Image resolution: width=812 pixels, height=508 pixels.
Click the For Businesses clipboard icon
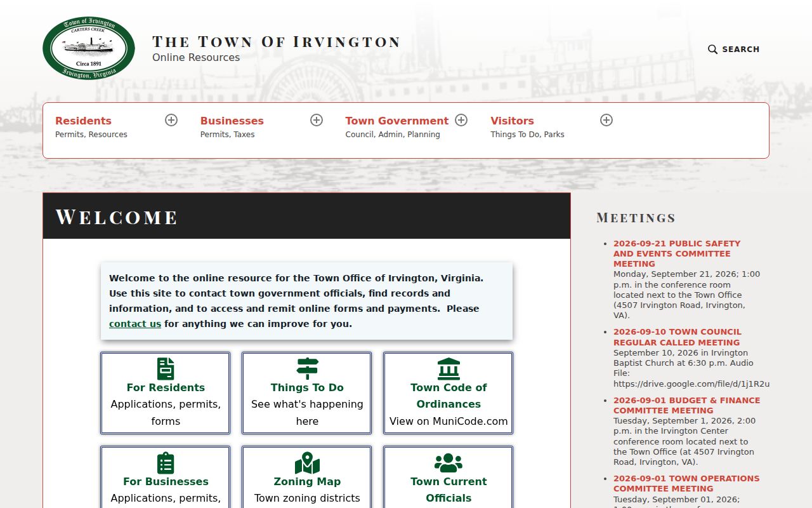tap(166, 463)
